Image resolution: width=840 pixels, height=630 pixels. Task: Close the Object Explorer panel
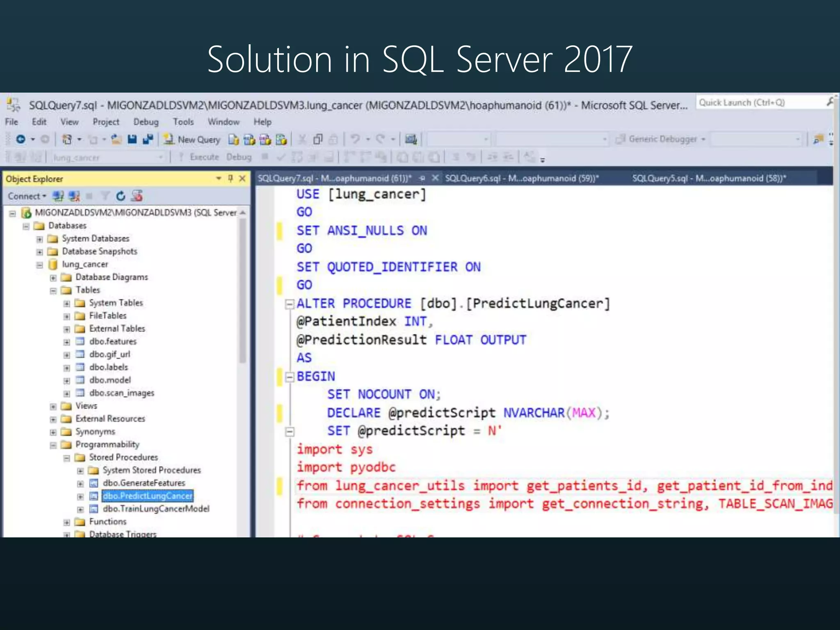242,178
